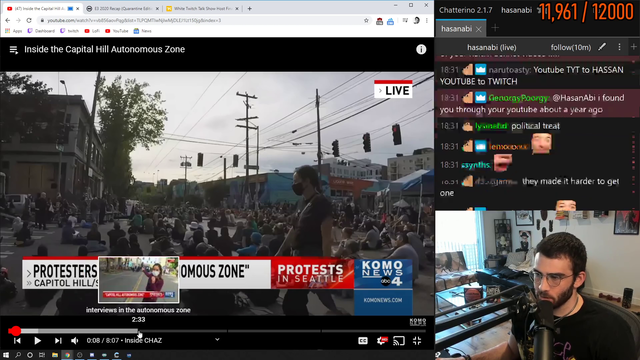This screenshot has width=640, height=360.
Task: Click the interview preview thumbnail
Action: (138, 280)
